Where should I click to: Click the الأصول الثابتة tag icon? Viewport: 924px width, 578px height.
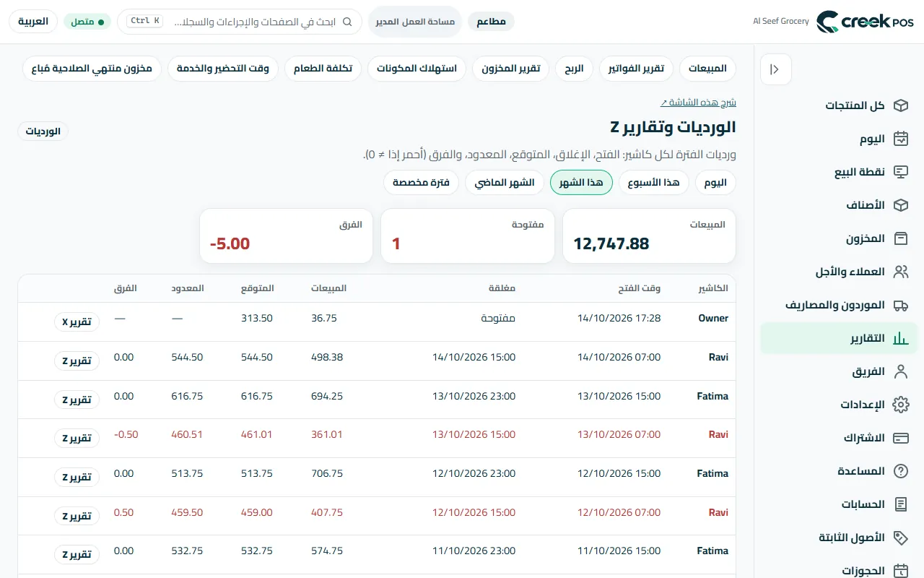tap(900, 538)
